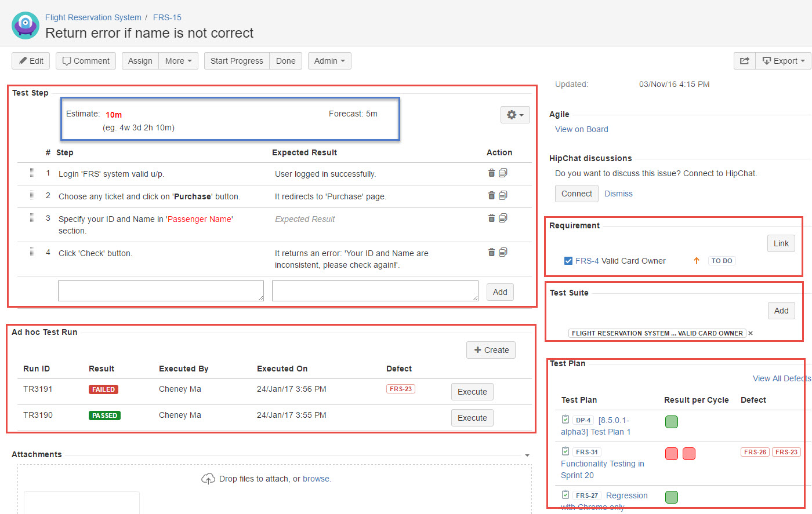812x514 pixels.
Task: Clone step 2 'Choose any ticket' with copy icon
Action: pos(503,195)
